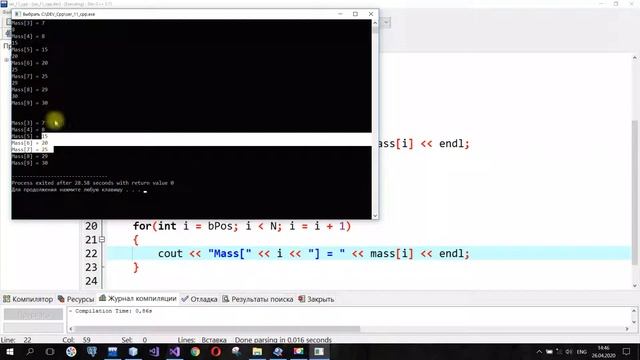Open the volume control in system tray

[568, 351]
